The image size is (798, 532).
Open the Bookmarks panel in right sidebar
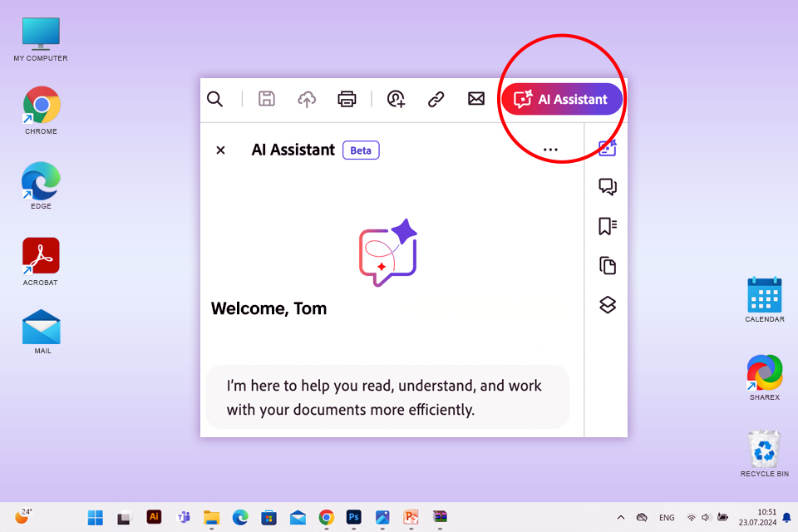coord(607,226)
